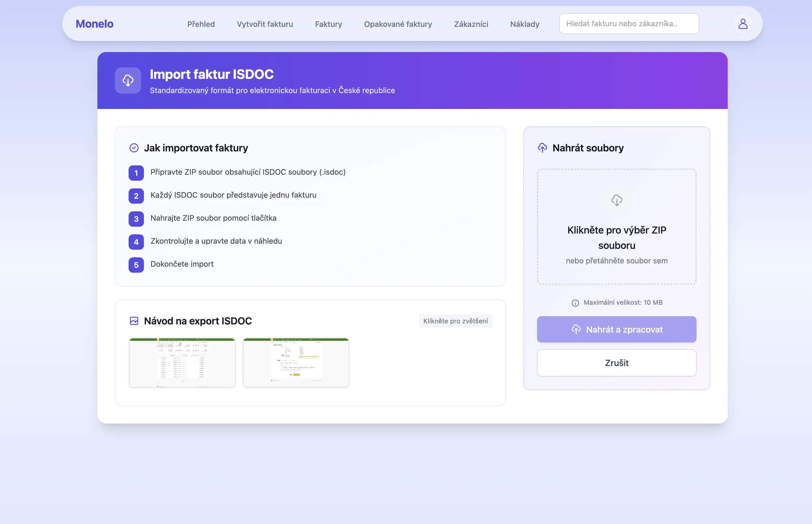812x524 pixels.
Task: Click the Monelo logo link
Action: coord(95,24)
